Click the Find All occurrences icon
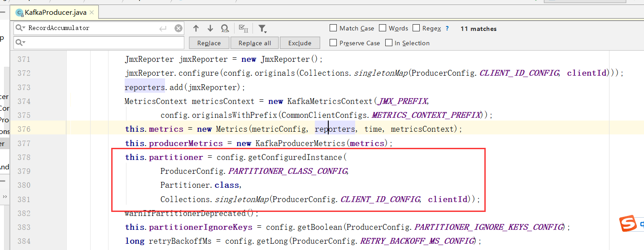644x250 pixels. point(225,29)
